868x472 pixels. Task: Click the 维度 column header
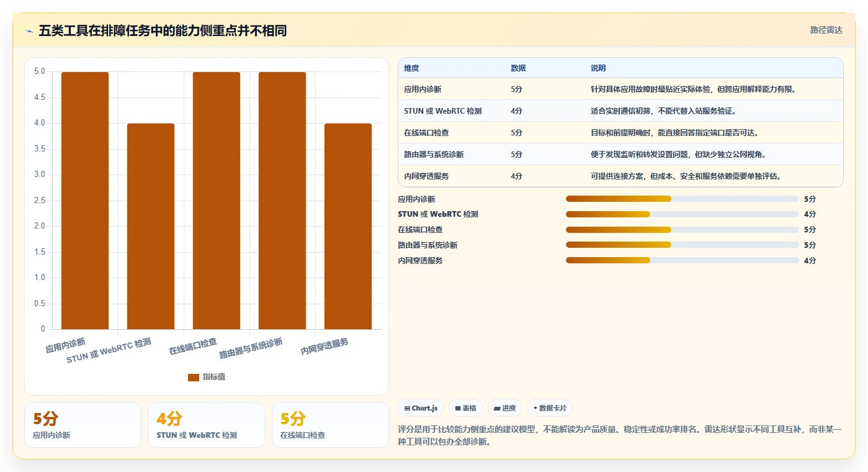pos(411,68)
